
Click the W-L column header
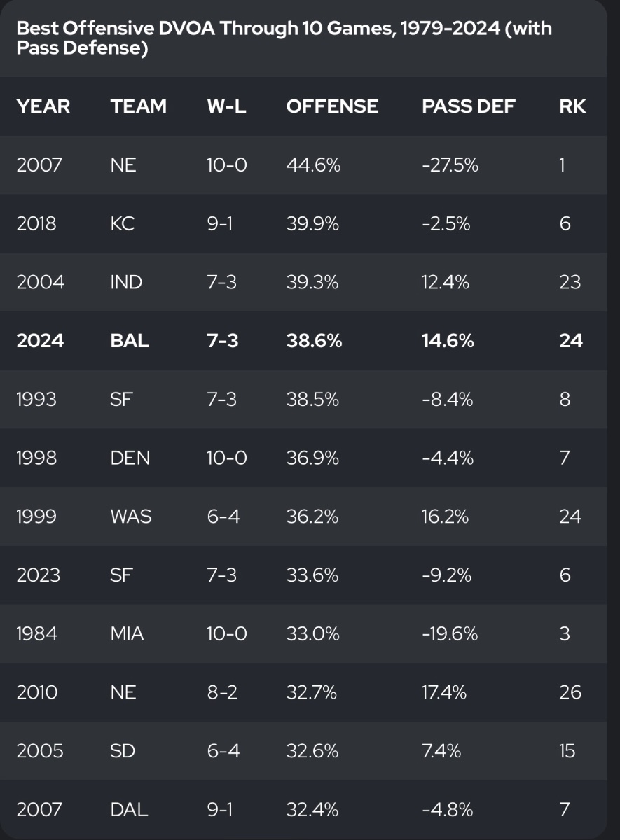226,106
